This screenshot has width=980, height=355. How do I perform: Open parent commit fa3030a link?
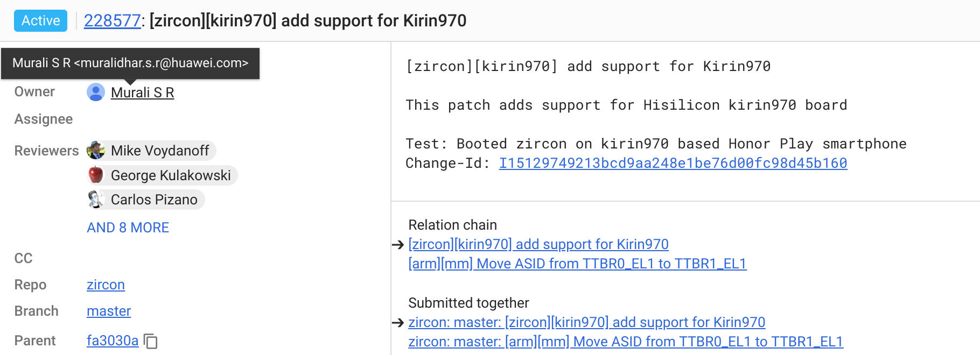point(113,340)
